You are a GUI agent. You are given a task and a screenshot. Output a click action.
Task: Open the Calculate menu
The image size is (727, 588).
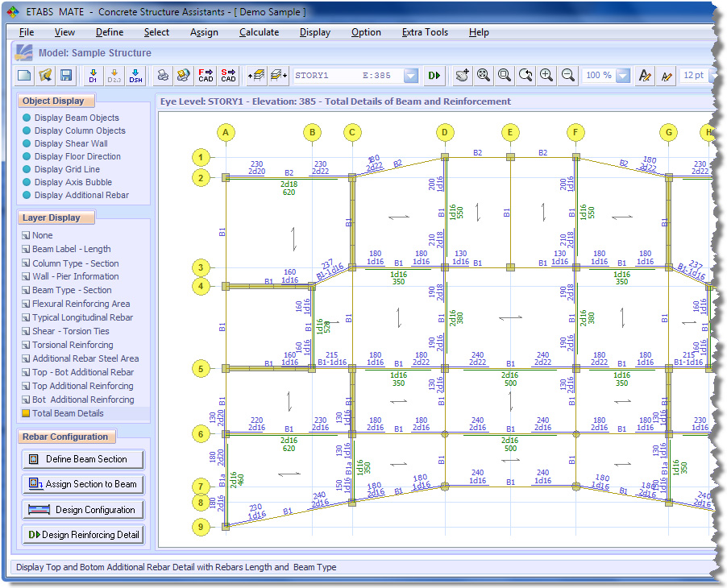coord(259,32)
